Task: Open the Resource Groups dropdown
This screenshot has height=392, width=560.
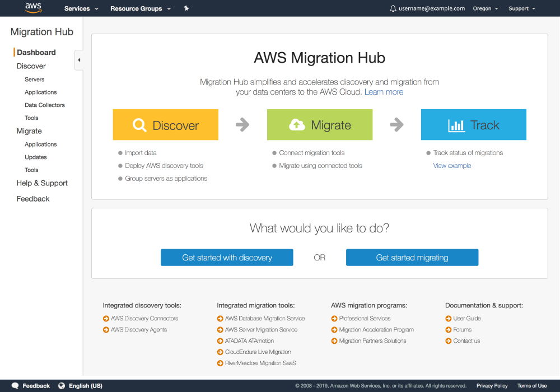Action: pos(141,8)
